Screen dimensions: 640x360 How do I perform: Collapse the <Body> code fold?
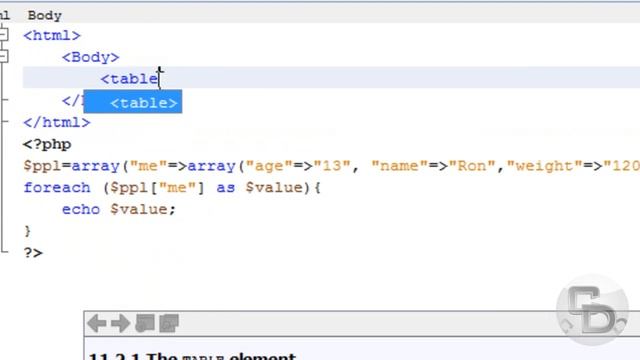3,56
